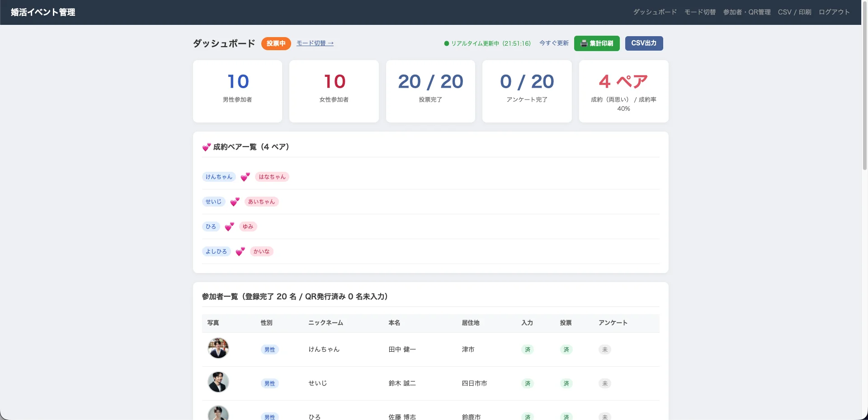Click the ゆみ pink tag
The image size is (868, 420).
pos(248,227)
